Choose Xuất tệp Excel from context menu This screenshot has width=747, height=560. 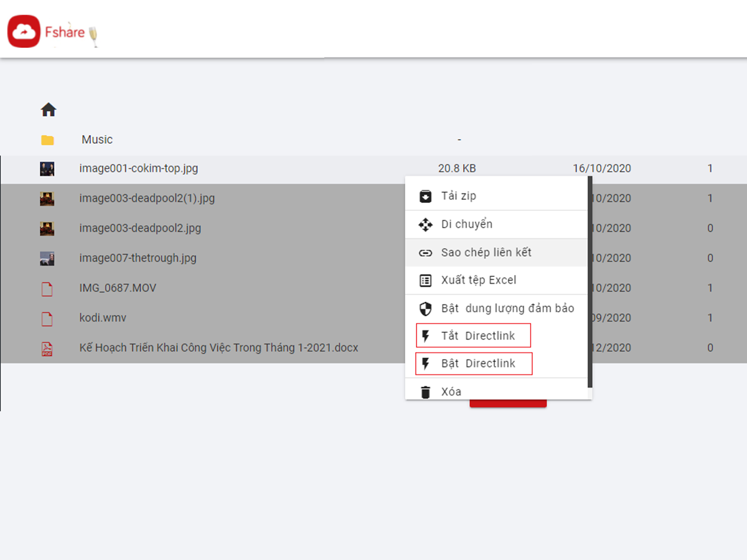click(479, 281)
